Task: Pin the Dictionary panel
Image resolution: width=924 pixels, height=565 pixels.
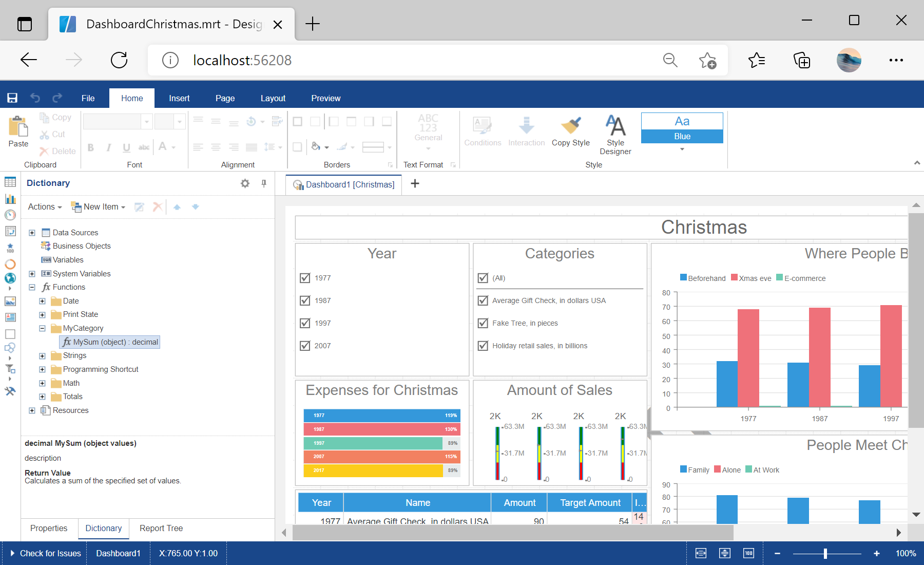Action: pos(264,183)
